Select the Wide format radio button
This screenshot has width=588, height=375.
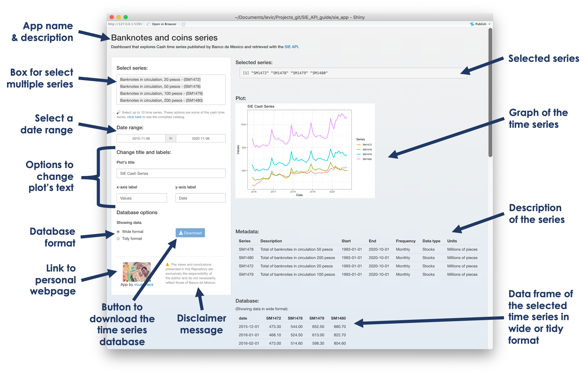[118, 232]
